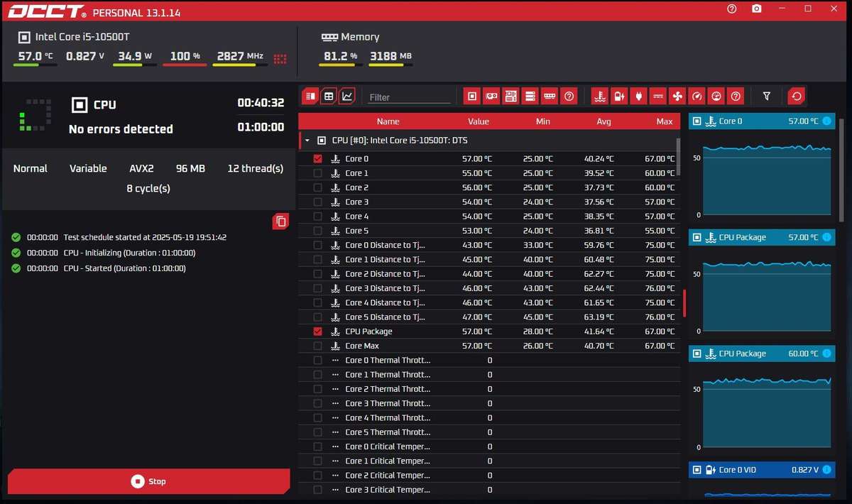Image resolution: width=852 pixels, height=504 pixels.
Task: Take a screenshot with the camera icon
Action: pos(757,9)
